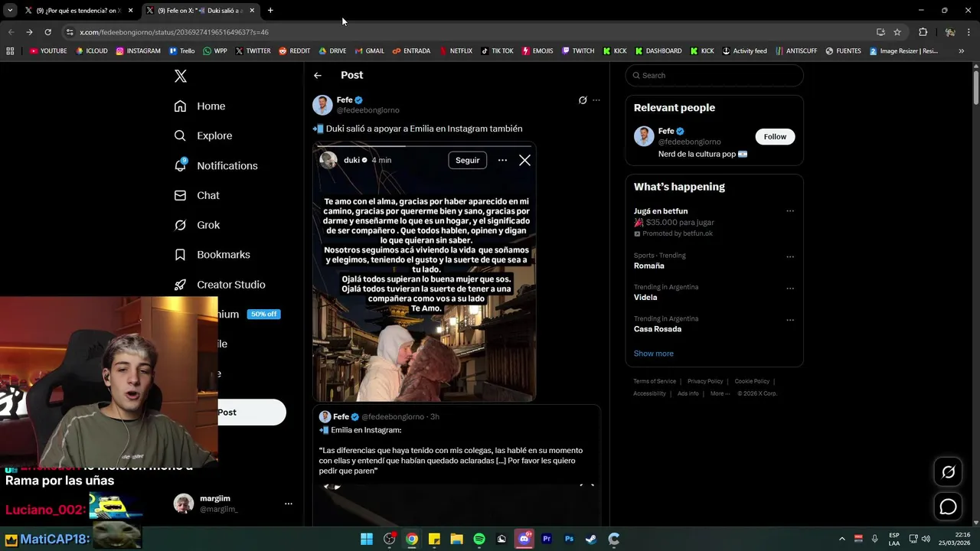This screenshot has width=980, height=551.
Task: Open the Accessibility footer link
Action: (649, 393)
